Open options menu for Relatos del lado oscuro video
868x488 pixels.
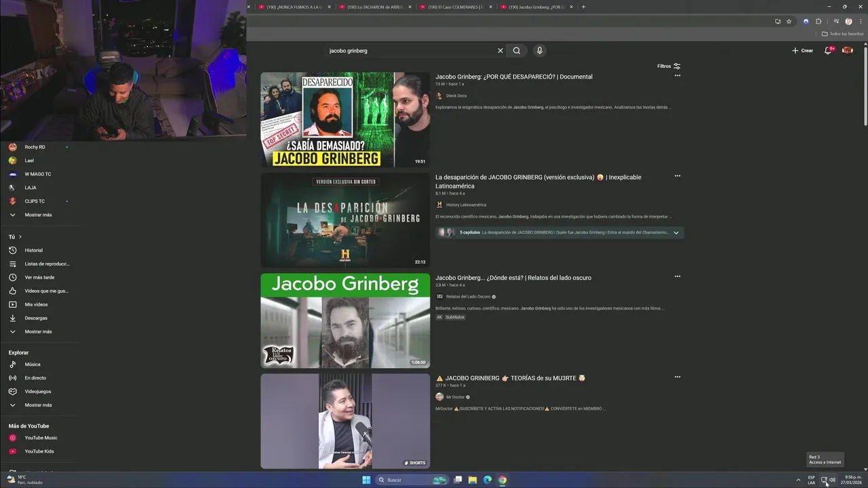click(677, 277)
